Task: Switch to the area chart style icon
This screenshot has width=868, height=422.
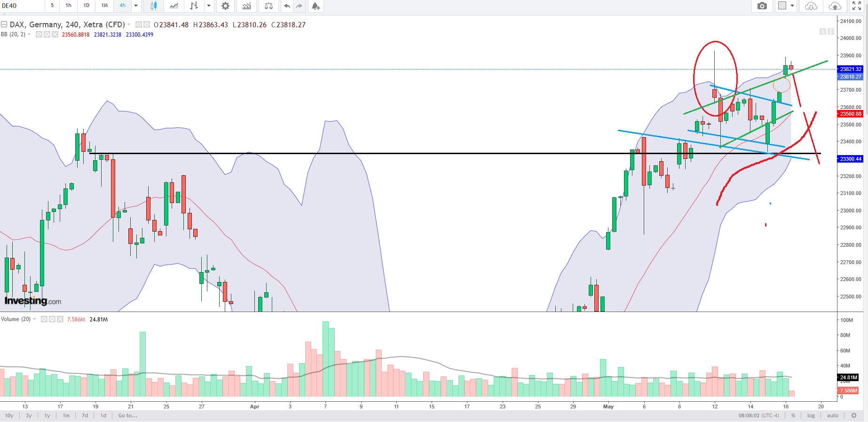Action: (x=174, y=6)
